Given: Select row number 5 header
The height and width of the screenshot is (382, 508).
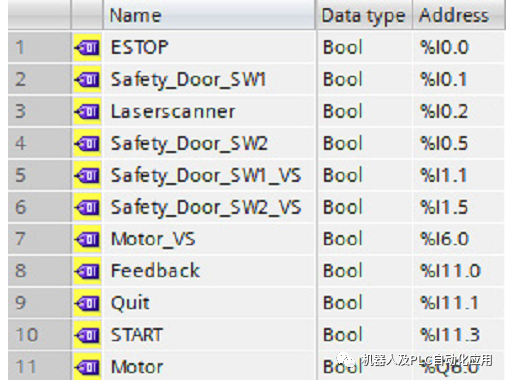Looking at the screenshot, I should [39, 175].
